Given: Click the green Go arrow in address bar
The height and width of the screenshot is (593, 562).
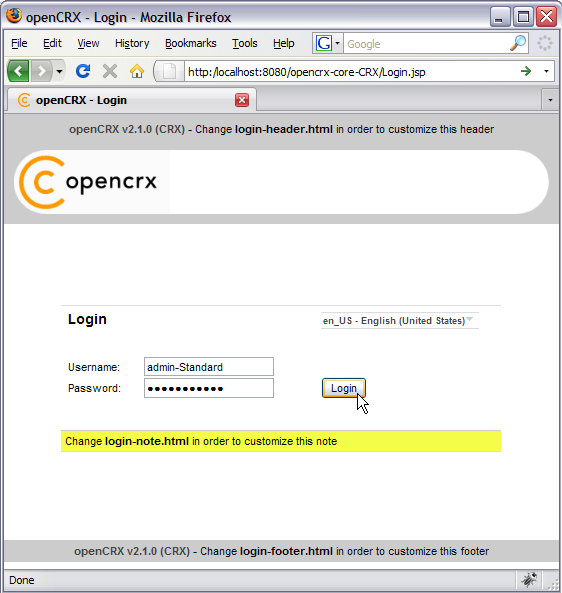Looking at the screenshot, I should pyautogui.click(x=526, y=71).
